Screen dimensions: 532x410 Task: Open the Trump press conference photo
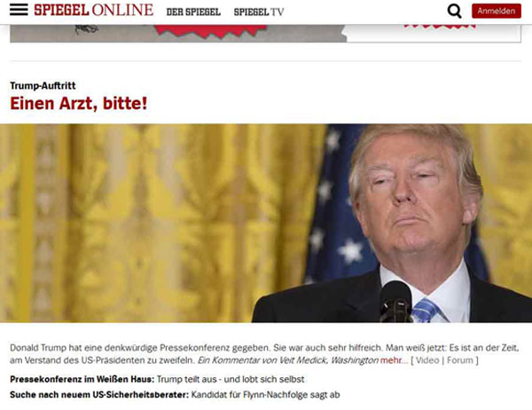(266, 223)
